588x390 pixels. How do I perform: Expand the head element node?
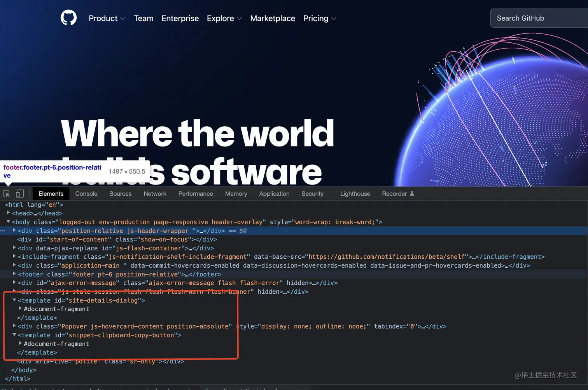coord(8,213)
